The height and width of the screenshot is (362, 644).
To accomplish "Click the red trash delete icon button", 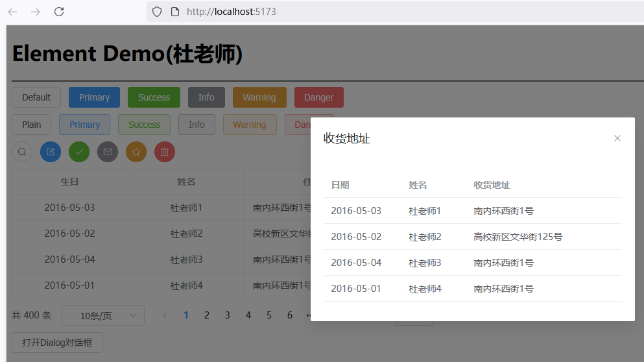I will [165, 152].
